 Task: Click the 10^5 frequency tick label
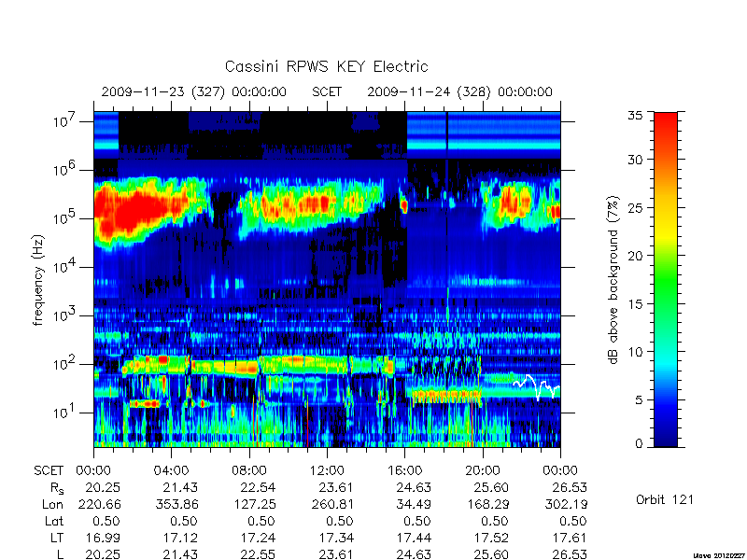pos(65,217)
